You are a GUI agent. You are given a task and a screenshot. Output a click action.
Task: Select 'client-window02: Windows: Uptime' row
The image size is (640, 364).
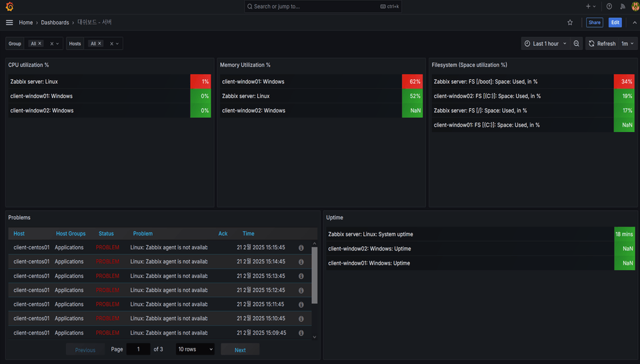(x=481, y=249)
